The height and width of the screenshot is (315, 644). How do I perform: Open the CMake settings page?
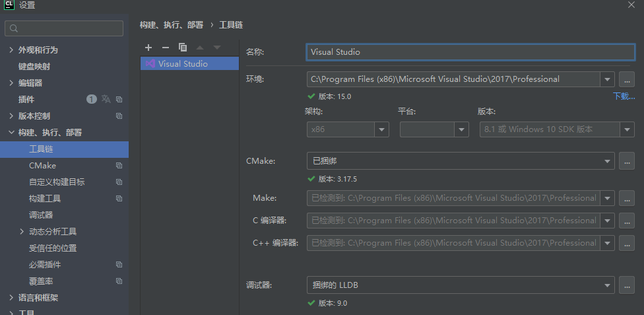click(42, 165)
